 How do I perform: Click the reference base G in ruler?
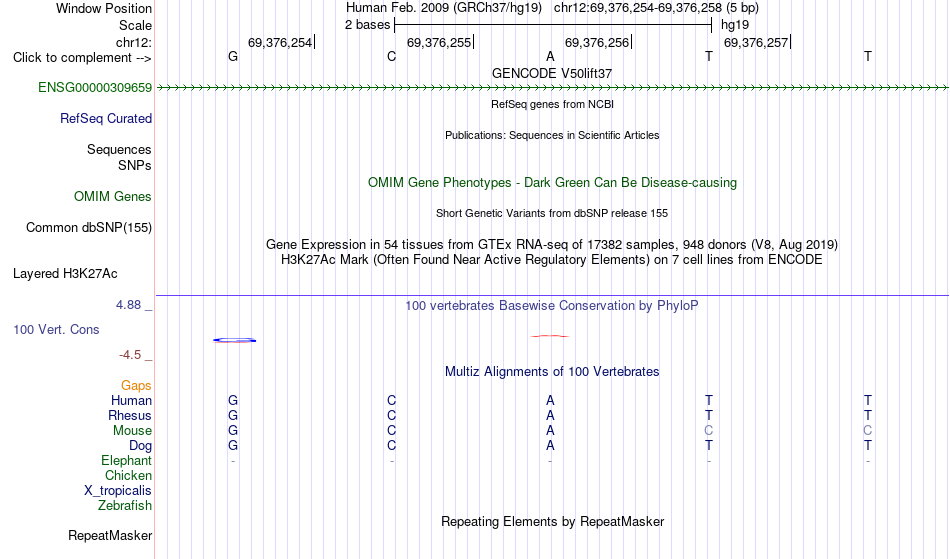(233, 57)
